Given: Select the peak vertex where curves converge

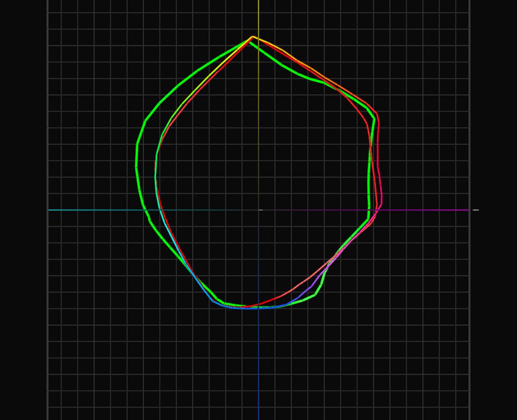Looking at the screenshot, I should click(x=252, y=36).
